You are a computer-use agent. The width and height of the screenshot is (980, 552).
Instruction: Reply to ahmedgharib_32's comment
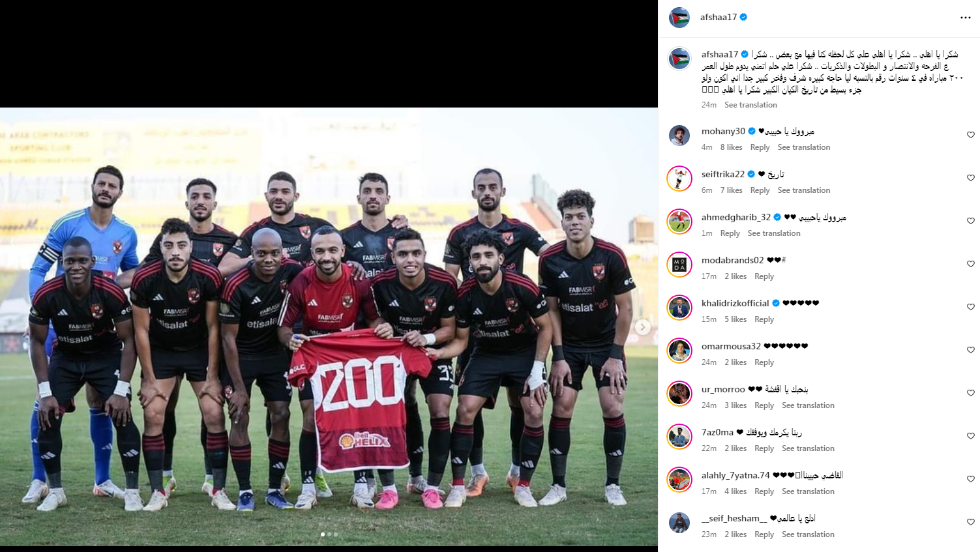click(730, 233)
